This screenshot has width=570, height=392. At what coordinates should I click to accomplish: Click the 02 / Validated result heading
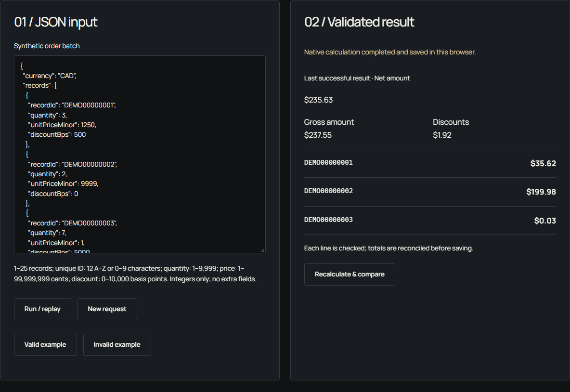pyautogui.click(x=359, y=22)
